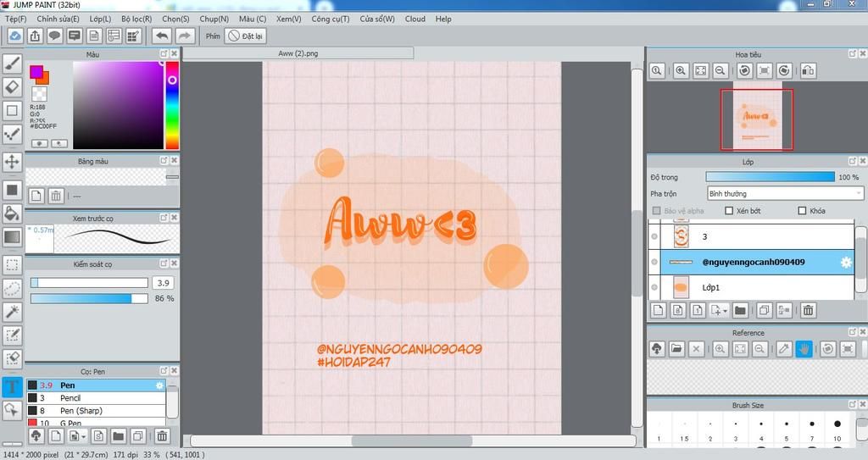Click Navigator flip horizontal icon

pos(808,71)
